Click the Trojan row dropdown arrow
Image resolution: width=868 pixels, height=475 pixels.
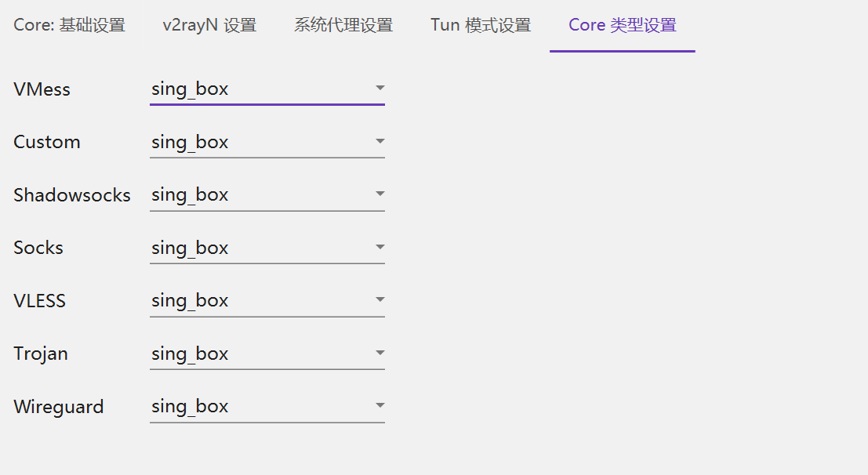[380, 353]
